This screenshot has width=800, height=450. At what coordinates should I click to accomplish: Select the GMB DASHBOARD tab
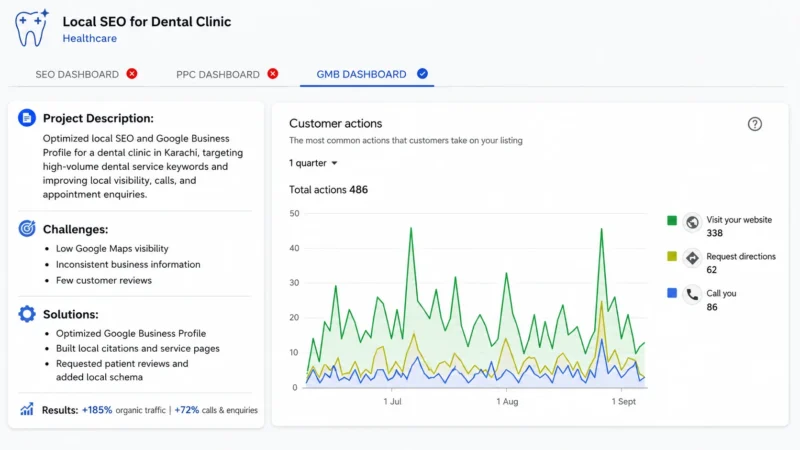click(361, 74)
